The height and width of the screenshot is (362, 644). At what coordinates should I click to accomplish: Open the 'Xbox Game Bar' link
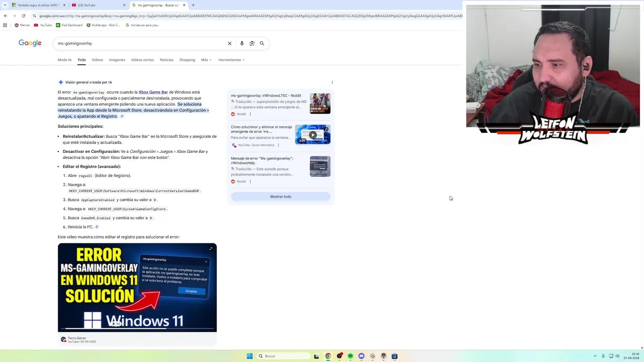coord(153,93)
